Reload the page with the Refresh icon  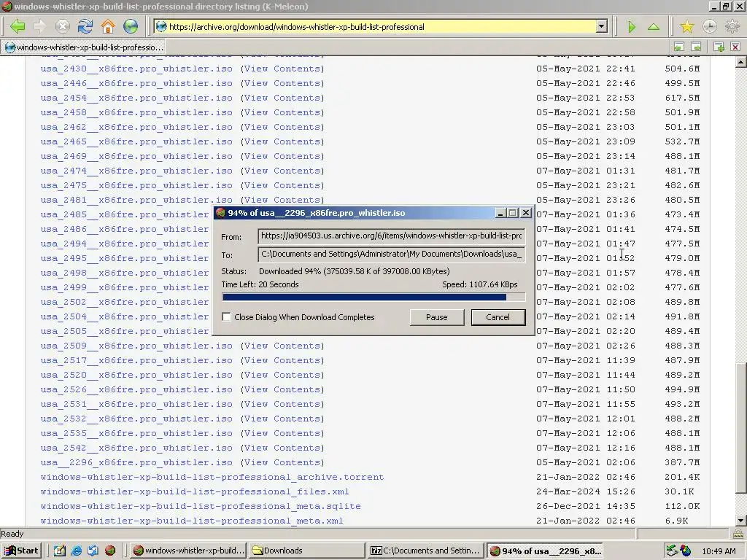point(85,27)
